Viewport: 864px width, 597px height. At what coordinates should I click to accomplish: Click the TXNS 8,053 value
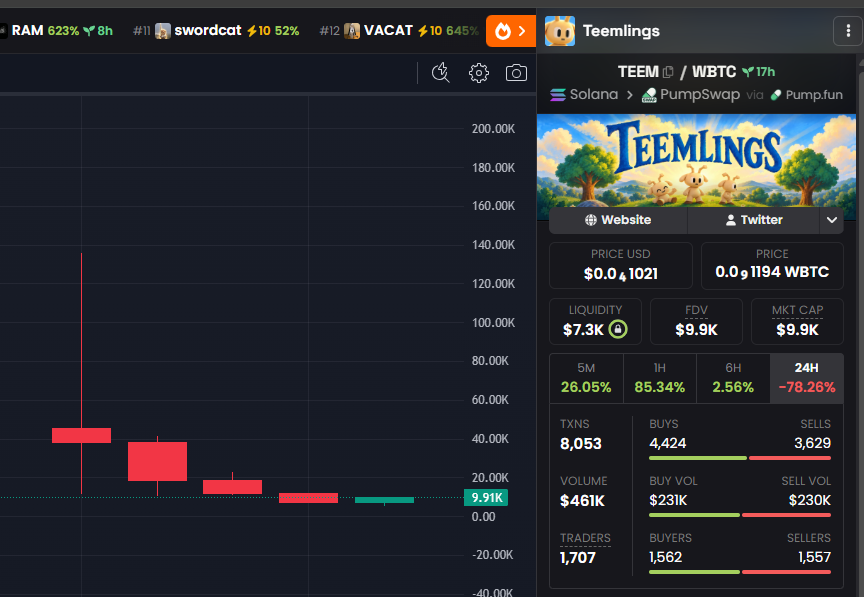581,444
